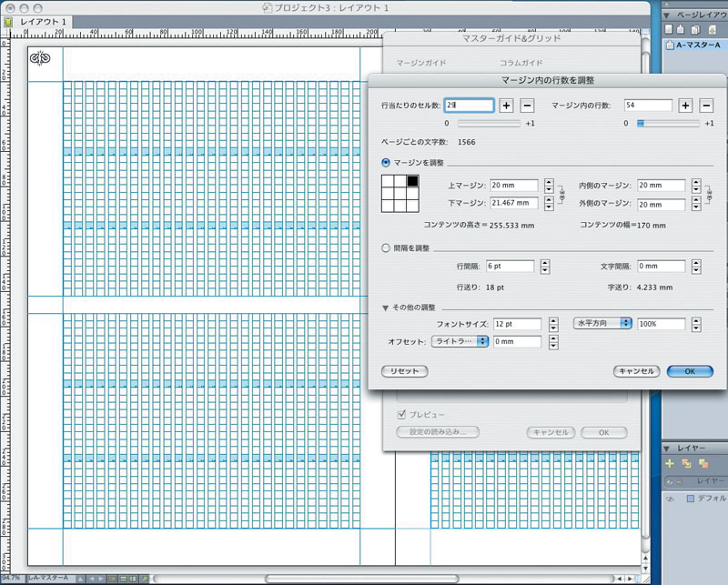Switch to the レイアウト 1 tab
This screenshot has width=728, height=585.
click(44, 21)
